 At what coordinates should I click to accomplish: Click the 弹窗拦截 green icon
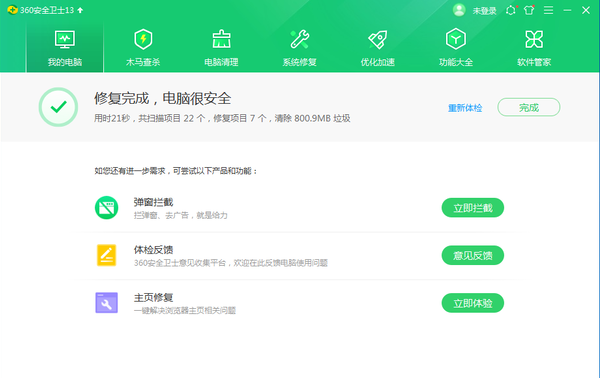pos(106,208)
